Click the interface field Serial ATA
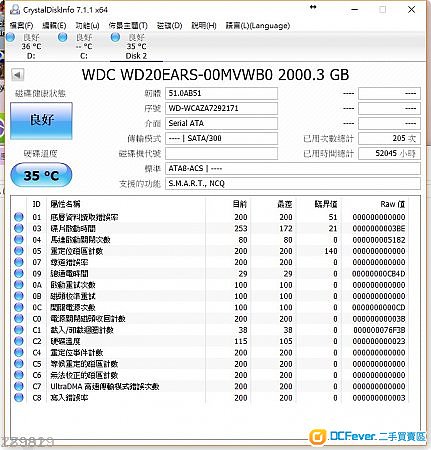 (x=221, y=123)
